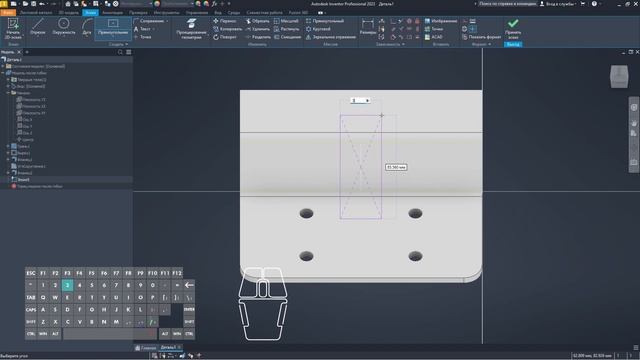Select the Dimension (Размеры) tool
Image resolution: width=640 pixels, height=360 pixels.
(368, 28)
